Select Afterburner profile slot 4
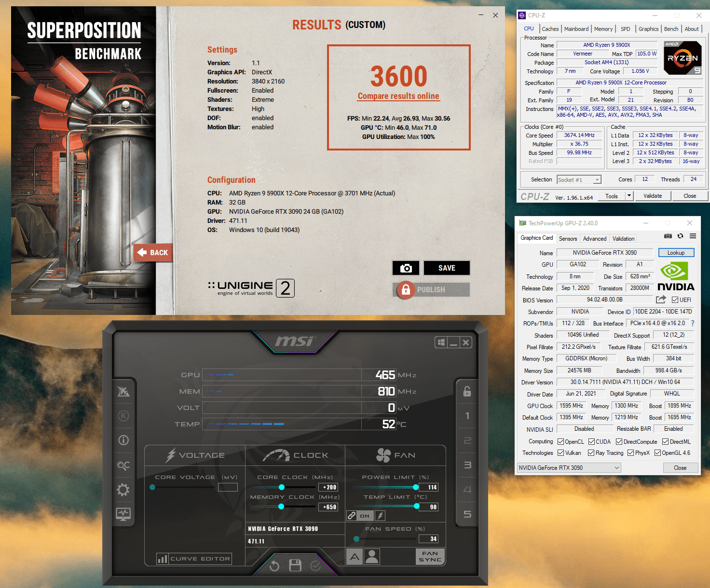Screen dimensions: 710x588 pos(467,490)
